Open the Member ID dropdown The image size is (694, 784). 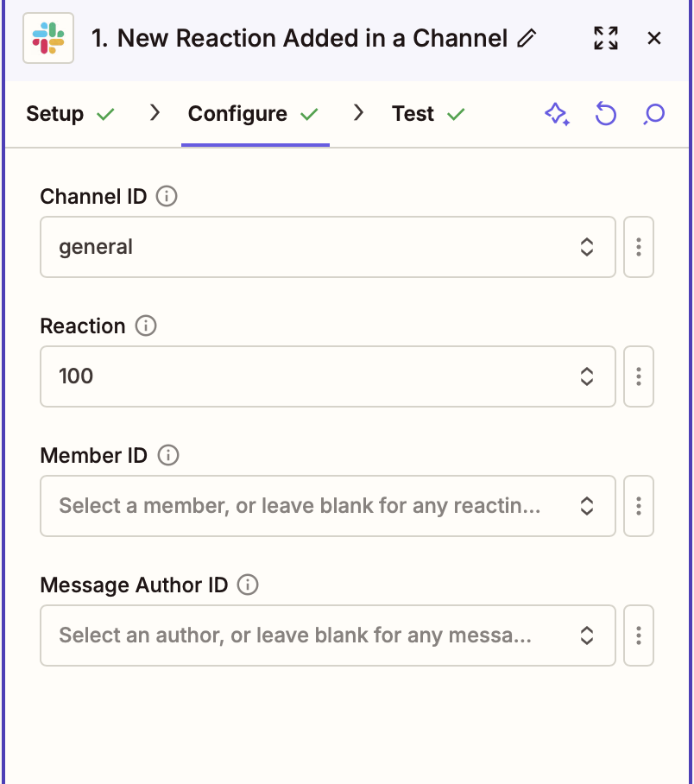[x=327, y=506]
